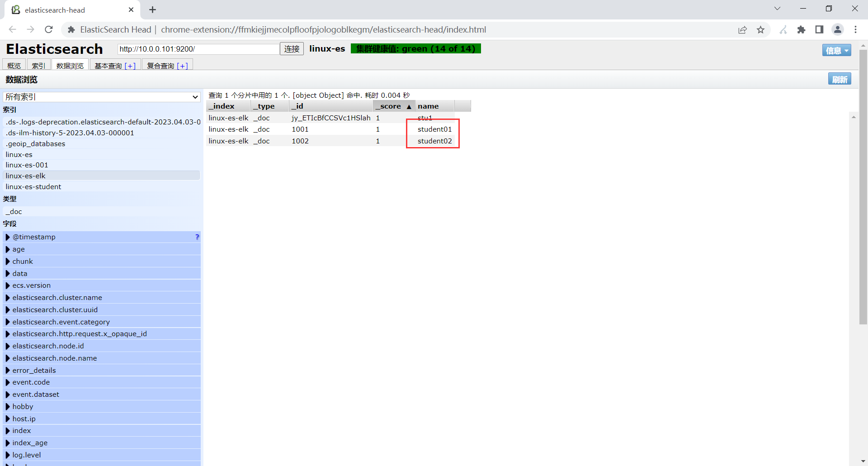868x466 pixels.
Task: Open the 信息 dropdown button
Action: [x=836, y=50]
